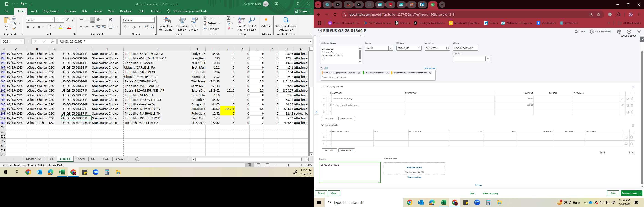Collapse the Item details section
644x207 pixels.
click(322, 125)
